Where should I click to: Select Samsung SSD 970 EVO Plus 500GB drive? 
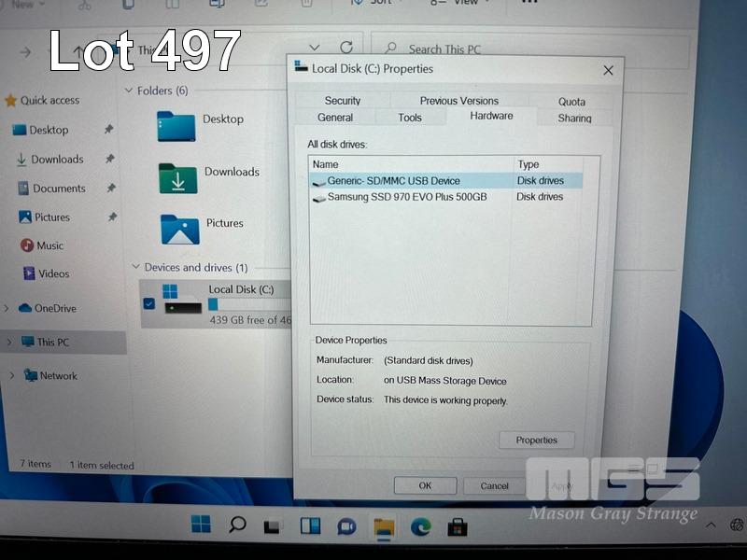click(x=407, y=197)
